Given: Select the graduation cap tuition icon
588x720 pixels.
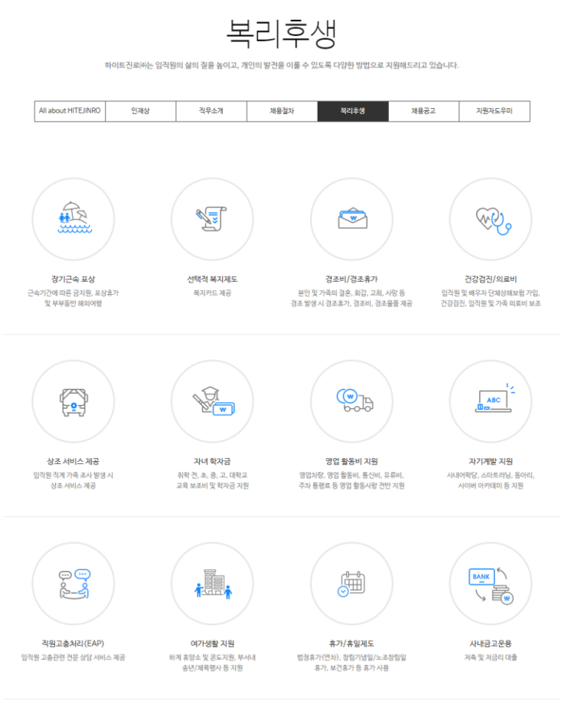Looking at the screenshot, I should [212, 401].
